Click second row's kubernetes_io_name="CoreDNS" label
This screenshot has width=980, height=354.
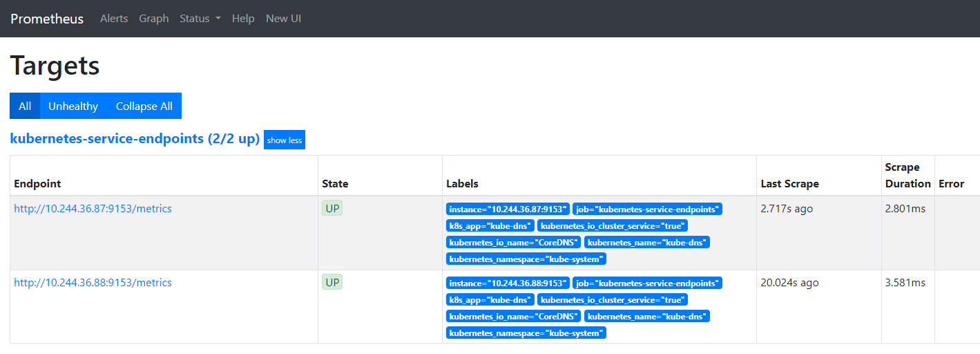pos(513,316)
